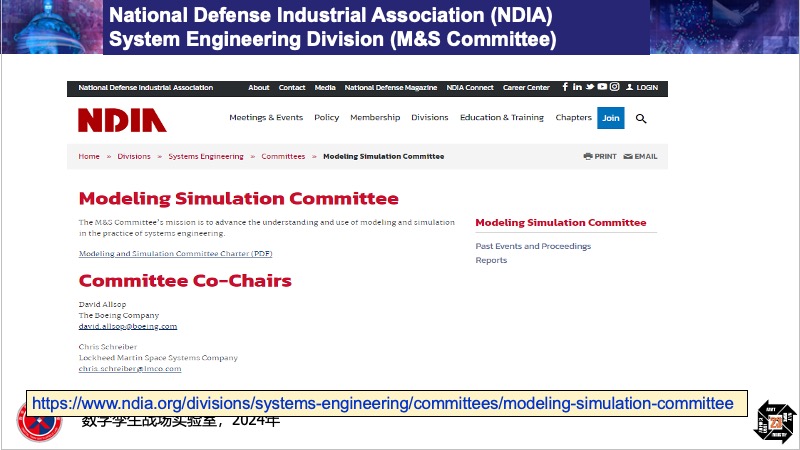Open the NDIA Twitter icon
The height and width of the screenshot is (450, 800).
pyautogui.click(x=590, y=87)
